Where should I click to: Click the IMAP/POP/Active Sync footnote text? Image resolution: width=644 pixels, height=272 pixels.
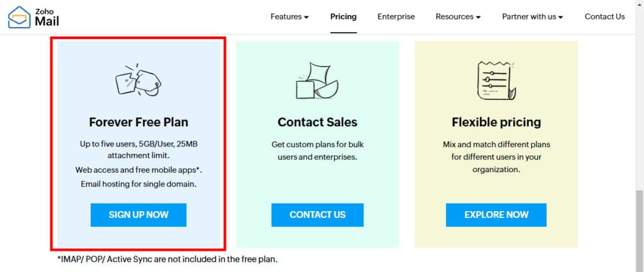click(x=167, y=259)
